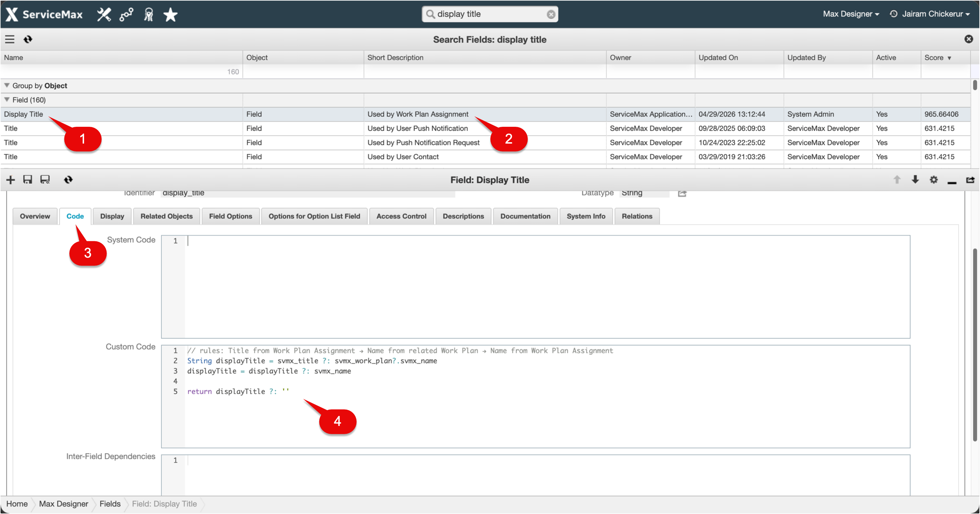Viewport: 980px width, 514px height.
Task: Go to Home breadcrumb
Action: (17, 504)
